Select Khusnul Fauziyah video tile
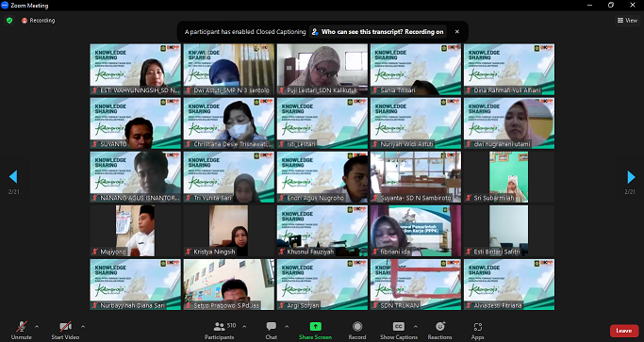This screenshot has width=644, height=342. click(322, 231)
